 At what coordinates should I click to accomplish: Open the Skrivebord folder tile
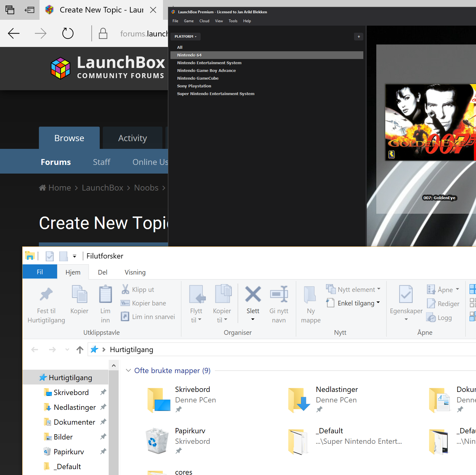(182, 400)
